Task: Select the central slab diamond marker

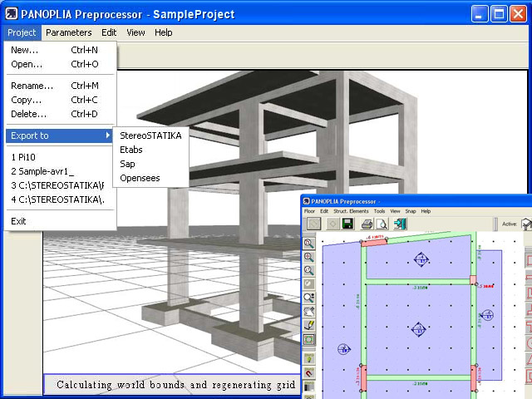Action: [419, 329]
